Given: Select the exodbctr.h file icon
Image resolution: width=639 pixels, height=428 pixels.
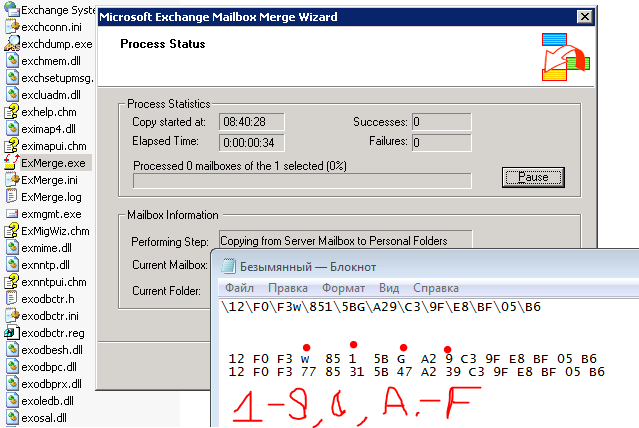Looking at the screenshot, I should click(x=11, y=298).
